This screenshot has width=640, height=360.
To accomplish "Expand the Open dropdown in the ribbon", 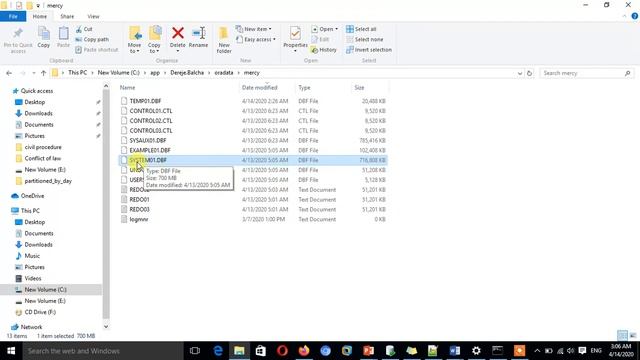I will point(325,29).
